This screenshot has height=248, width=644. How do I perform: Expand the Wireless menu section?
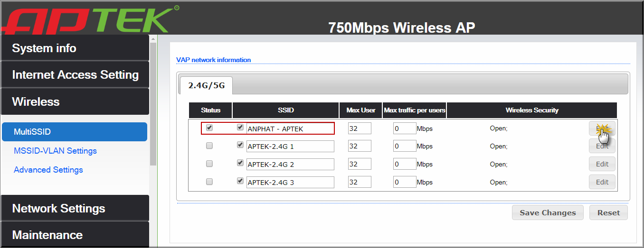(75, 101)
